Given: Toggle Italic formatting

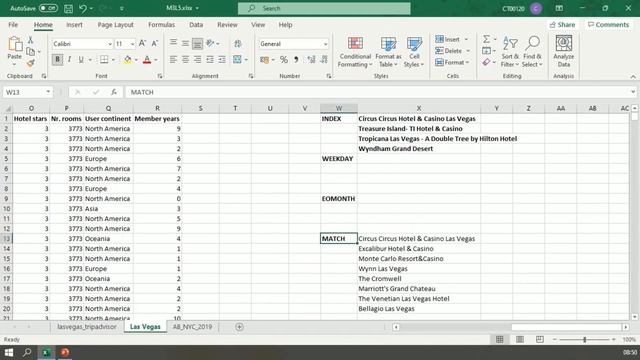Looking at the screenshot, I should pos(69,60).
